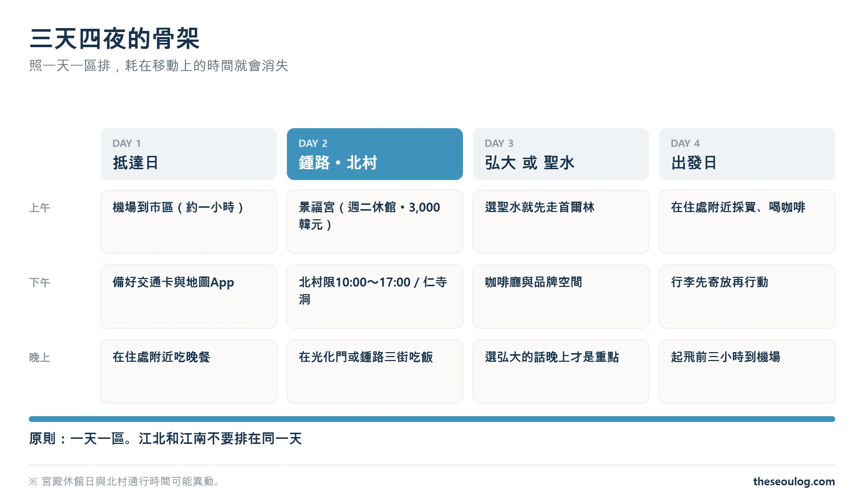Click the 機場到市區（約一小時）cell
The image size is (864, 504).
(x=189, y=222)
